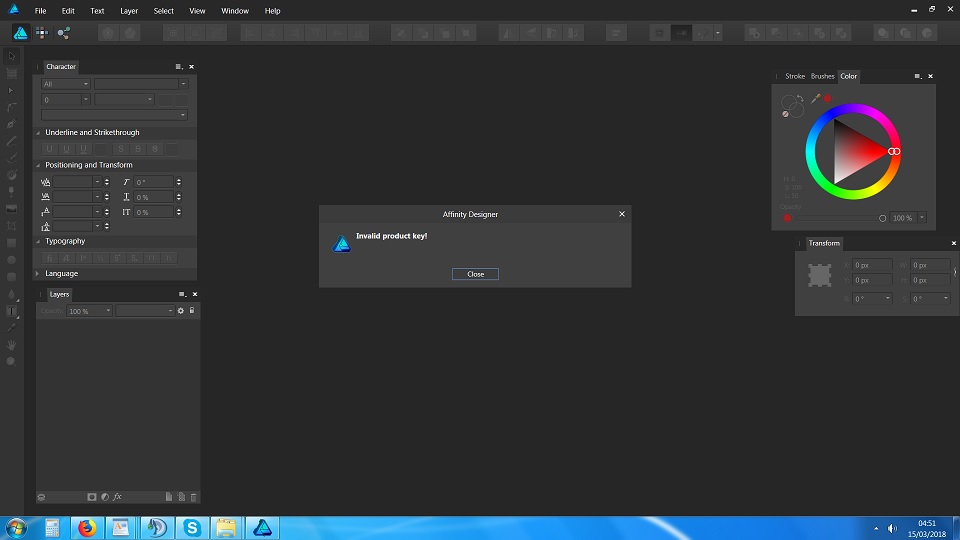Toggle the Layers panel lock icon
960x540 pixels.
tap(192, 311)
